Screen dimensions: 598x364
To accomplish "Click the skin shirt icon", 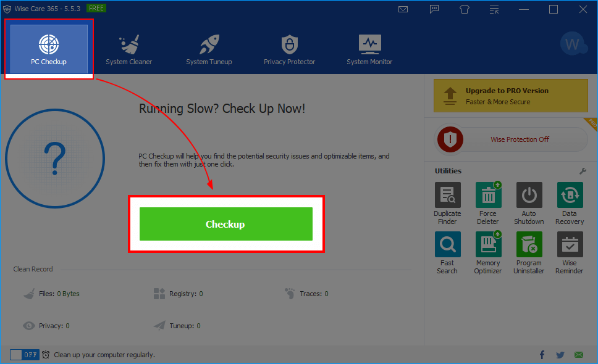I will tap(464, 9).
